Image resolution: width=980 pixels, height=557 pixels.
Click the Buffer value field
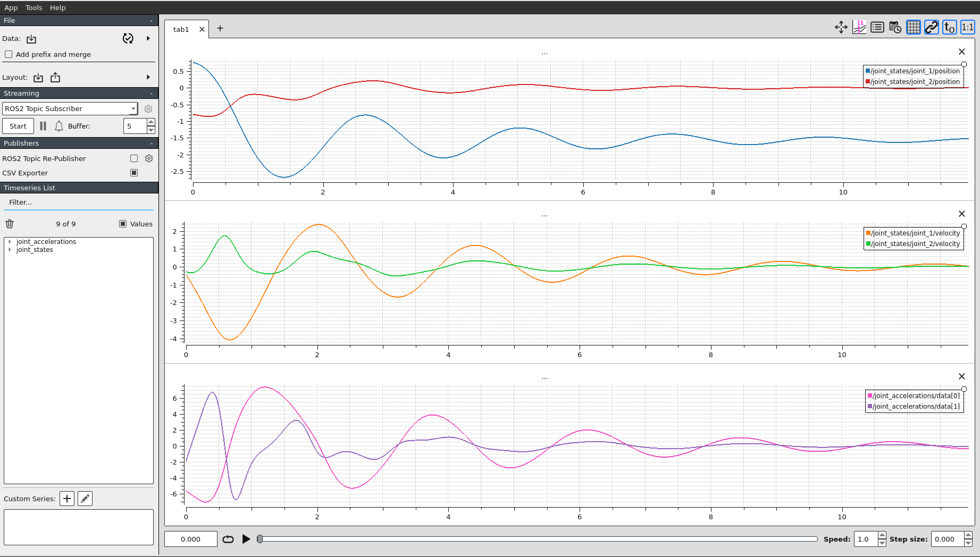point(135,126)
